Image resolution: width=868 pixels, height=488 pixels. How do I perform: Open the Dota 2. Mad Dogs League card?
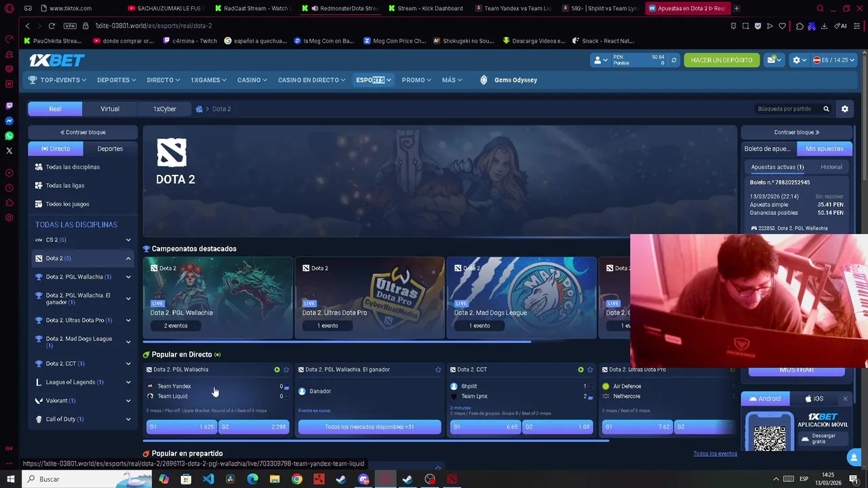[521, 298]
